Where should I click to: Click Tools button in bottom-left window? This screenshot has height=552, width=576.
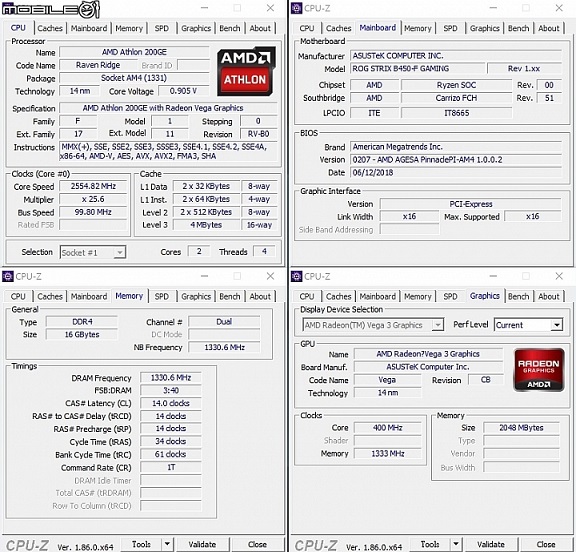[141, 544]
